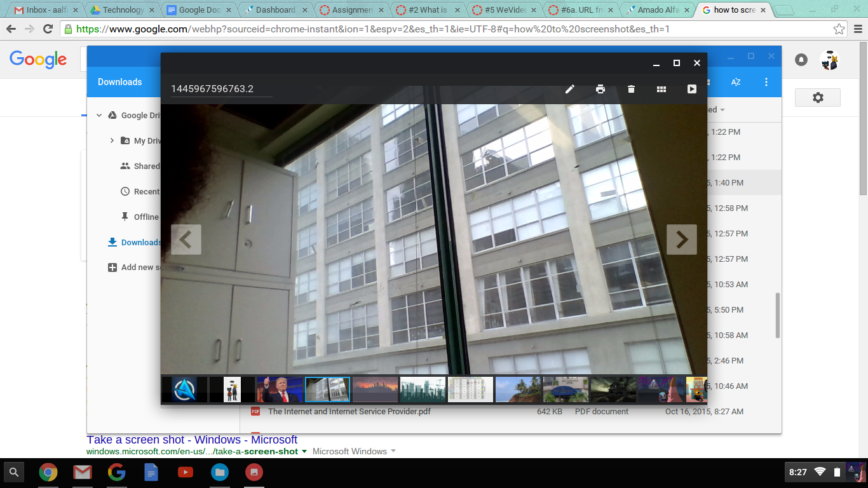This screenshot has width=868, height=488.
Task: Open Microsoft Windows result dropdown arrow
Action: [393, 451]
